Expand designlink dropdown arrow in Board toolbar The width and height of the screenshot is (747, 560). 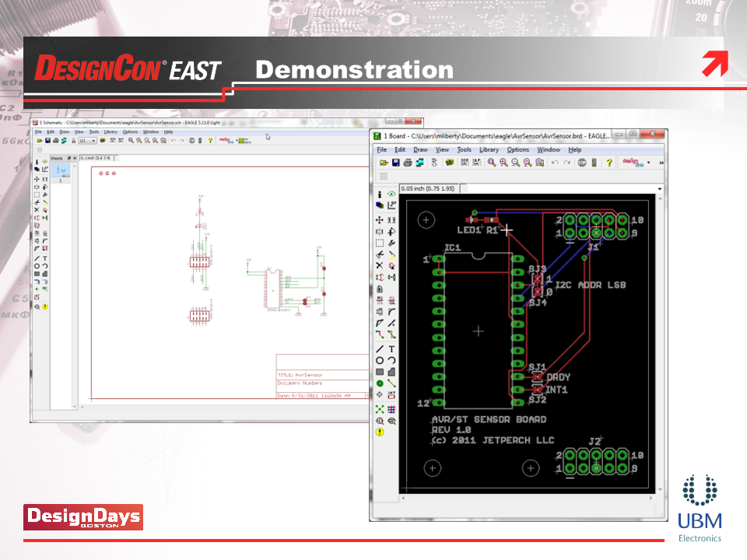tap(648, 163)
